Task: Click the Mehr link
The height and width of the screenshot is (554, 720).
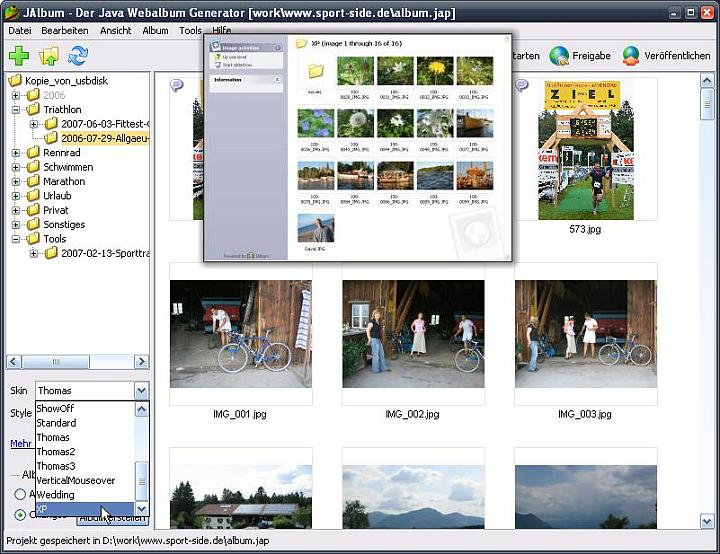Action: pos(20,443)
